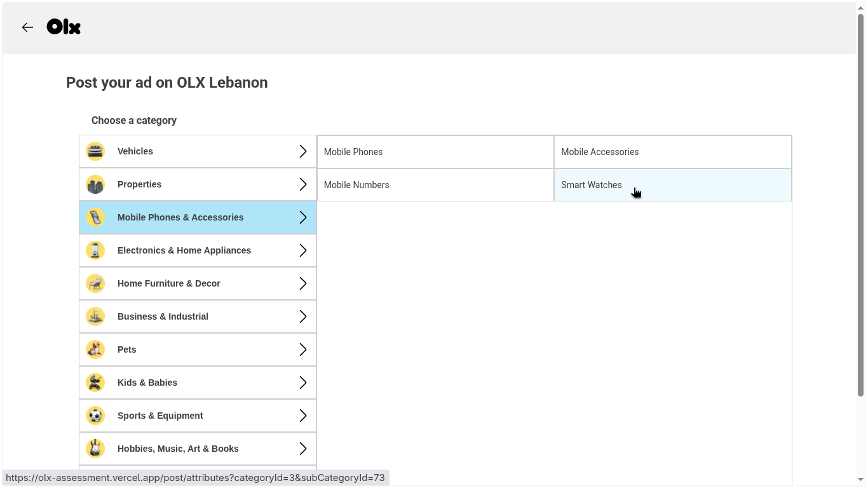Image resolution: width=868 pixels, height=488 pixels.
Task: Choose the Mobile Phones subcategory
Action: (435, 152)
